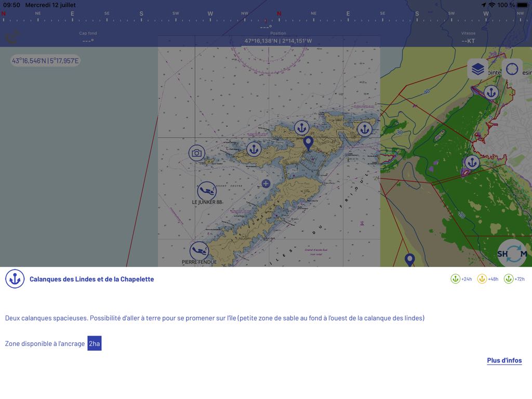
Task: Select the Le Junker 88 dive marker
Action: 207,191
